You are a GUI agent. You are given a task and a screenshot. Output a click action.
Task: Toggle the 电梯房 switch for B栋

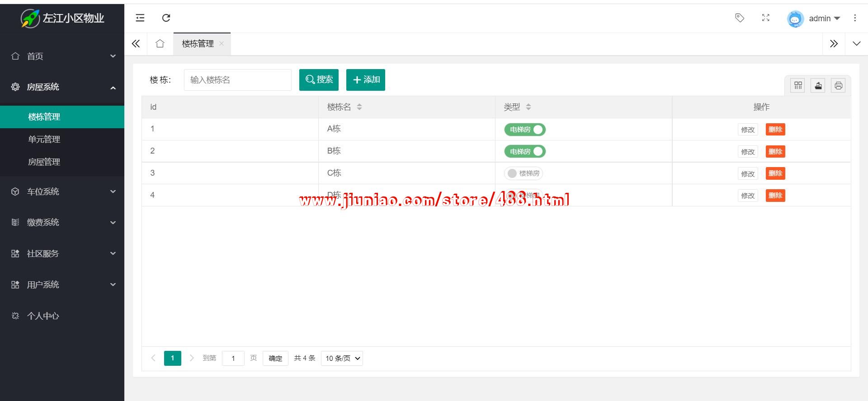(525, 152)
